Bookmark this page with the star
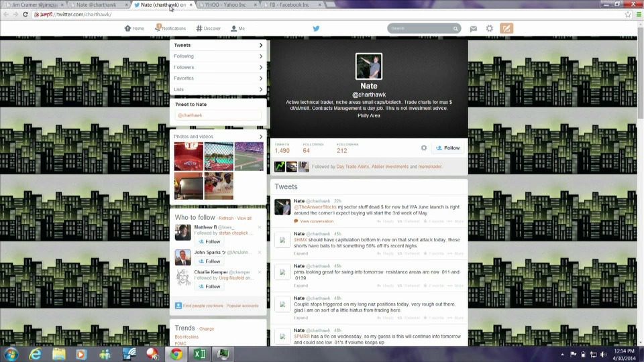This screenshot has height=362, width=644. [x=628, y=14]
